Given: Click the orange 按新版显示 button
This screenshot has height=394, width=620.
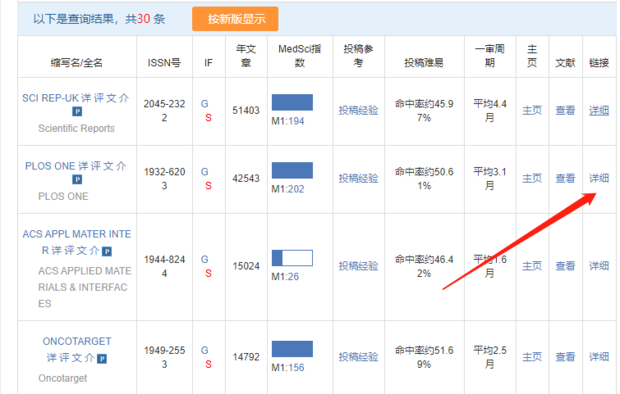Looking at the screenshot, I should pyautogui.click(x=235, y=19).
